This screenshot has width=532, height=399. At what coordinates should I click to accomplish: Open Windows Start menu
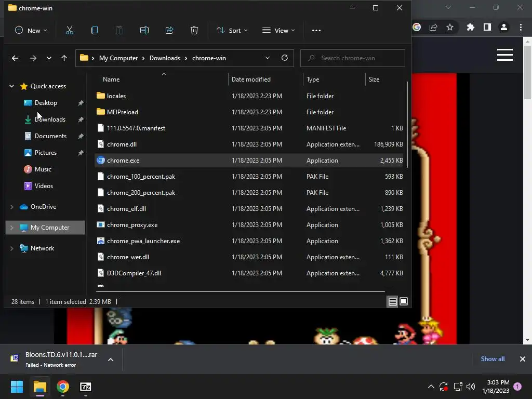(17, 387)
